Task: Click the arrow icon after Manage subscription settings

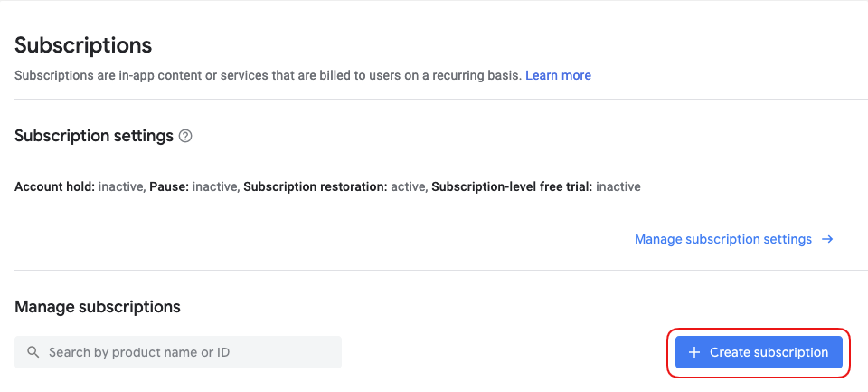Action: coord(827,239)
